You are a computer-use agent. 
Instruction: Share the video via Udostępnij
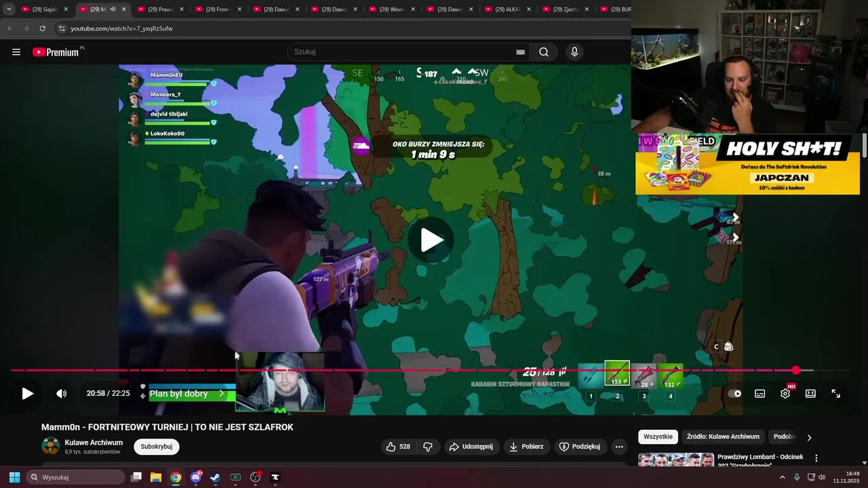click(x=473, y=447)
